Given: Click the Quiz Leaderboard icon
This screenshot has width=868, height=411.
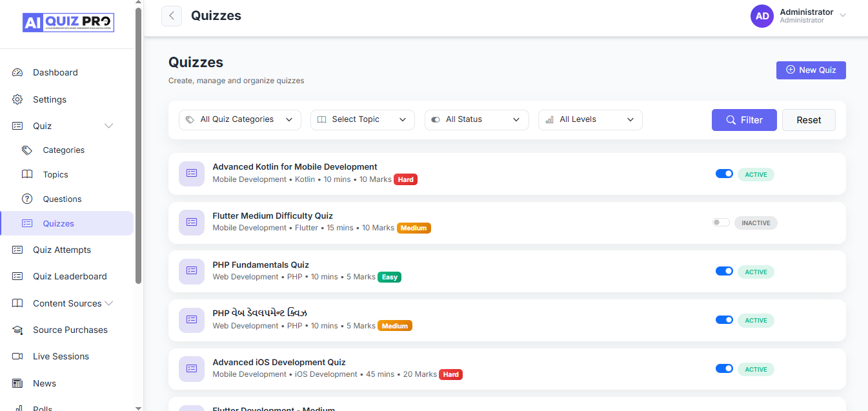Looking at the screenshot, I should click(x=17, y=276).
